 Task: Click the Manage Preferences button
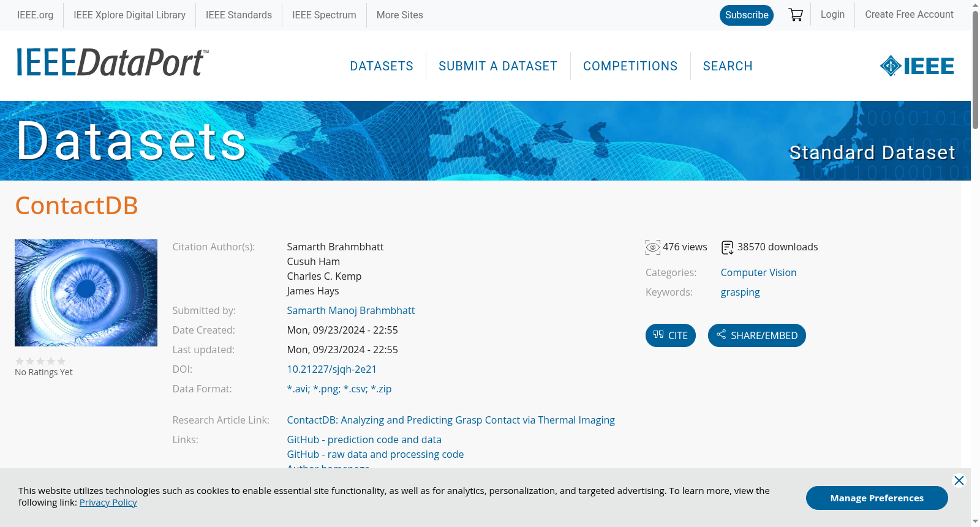tap(877, 498)
